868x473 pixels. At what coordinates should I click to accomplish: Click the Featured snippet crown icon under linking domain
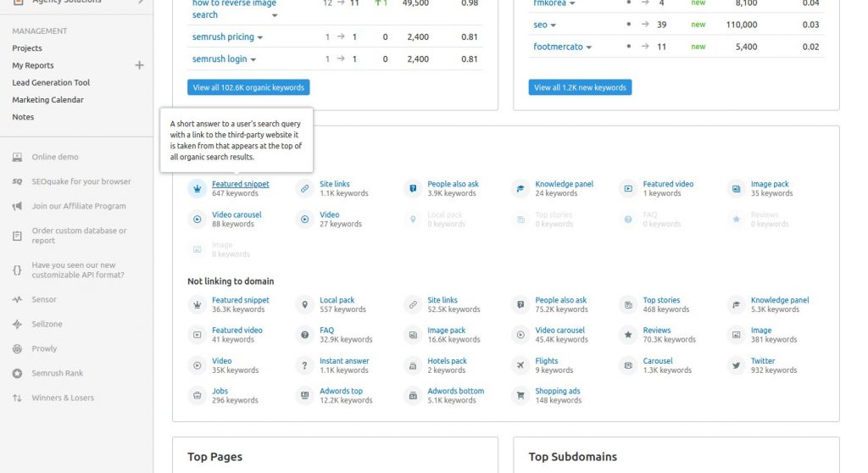(x=197, y=189)
